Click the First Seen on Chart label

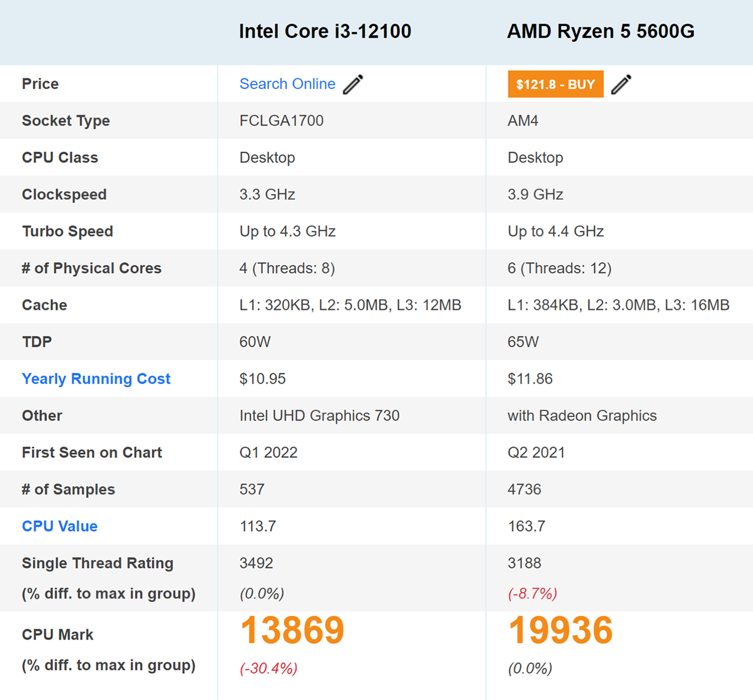pos(92,452)
